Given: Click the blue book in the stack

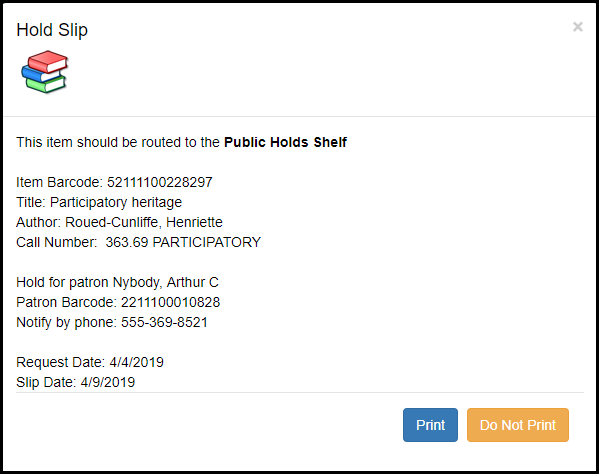Looking at the screenshot, I should [x=38, y=74].
